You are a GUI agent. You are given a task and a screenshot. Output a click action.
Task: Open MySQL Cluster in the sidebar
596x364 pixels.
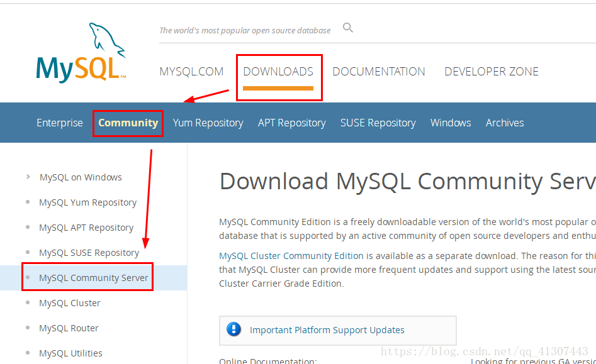[70, 303]
